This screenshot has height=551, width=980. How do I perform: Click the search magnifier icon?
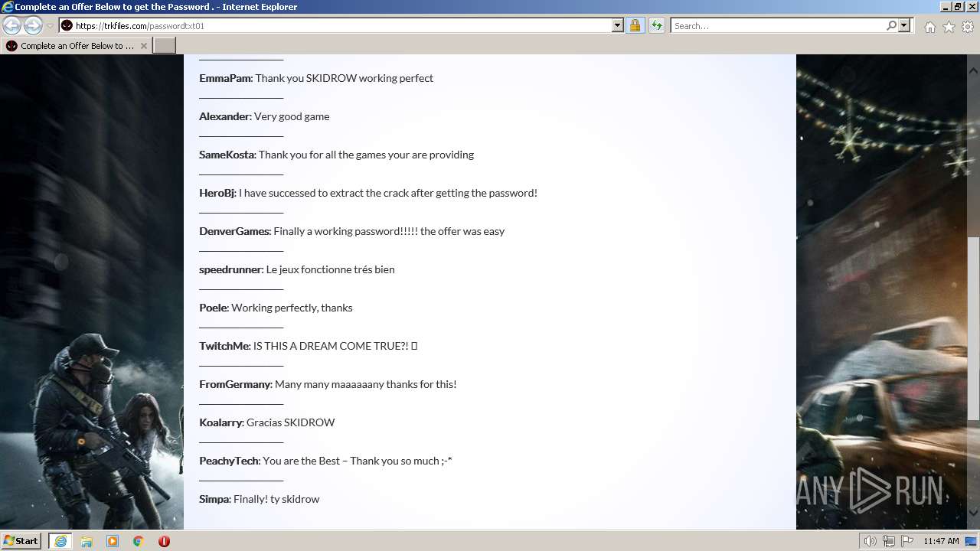(891, 25)
